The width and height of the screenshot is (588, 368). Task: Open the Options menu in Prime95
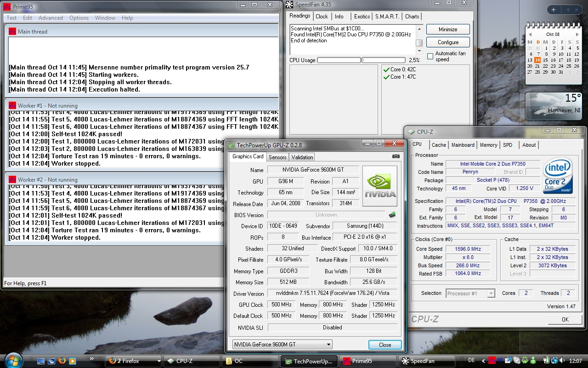tap(79, 18)
